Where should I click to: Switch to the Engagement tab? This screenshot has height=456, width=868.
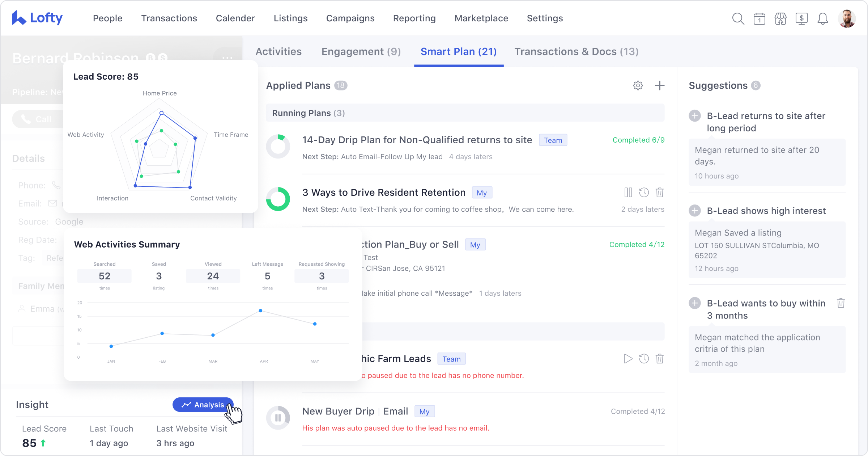point(361,51)
